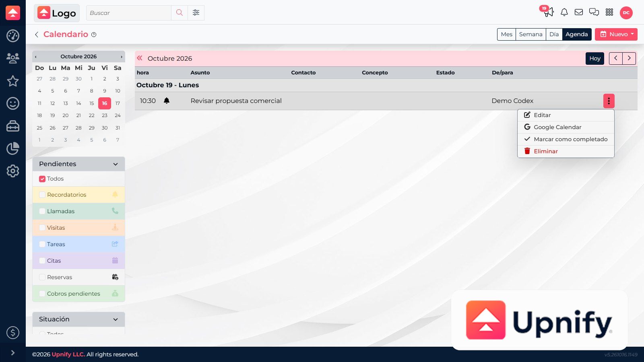Go to next month in mini calendar

pos(122,57)
